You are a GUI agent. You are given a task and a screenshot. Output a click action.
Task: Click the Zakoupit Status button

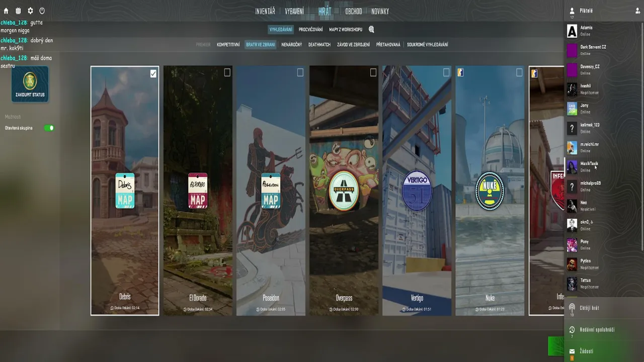point(30,84)
